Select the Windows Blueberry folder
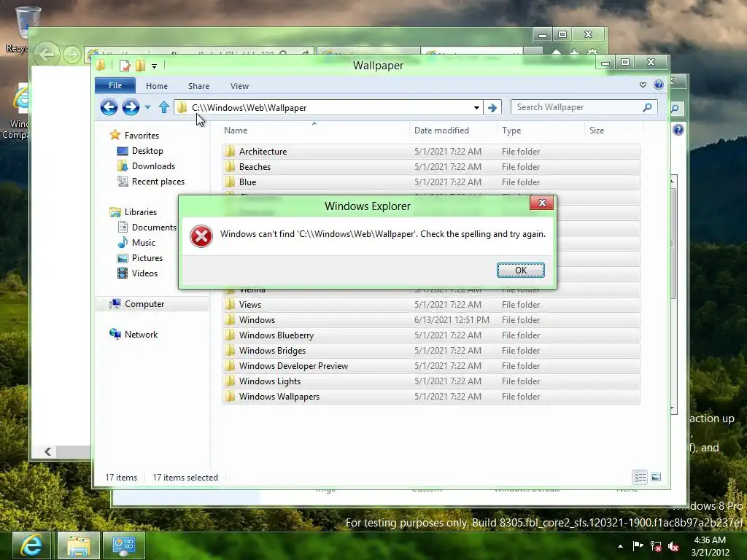747x560 pixels. point(430,335)
